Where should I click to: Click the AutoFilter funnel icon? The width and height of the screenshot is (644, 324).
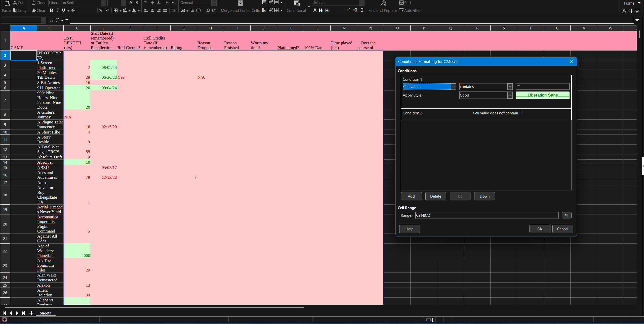click(401, 11)
